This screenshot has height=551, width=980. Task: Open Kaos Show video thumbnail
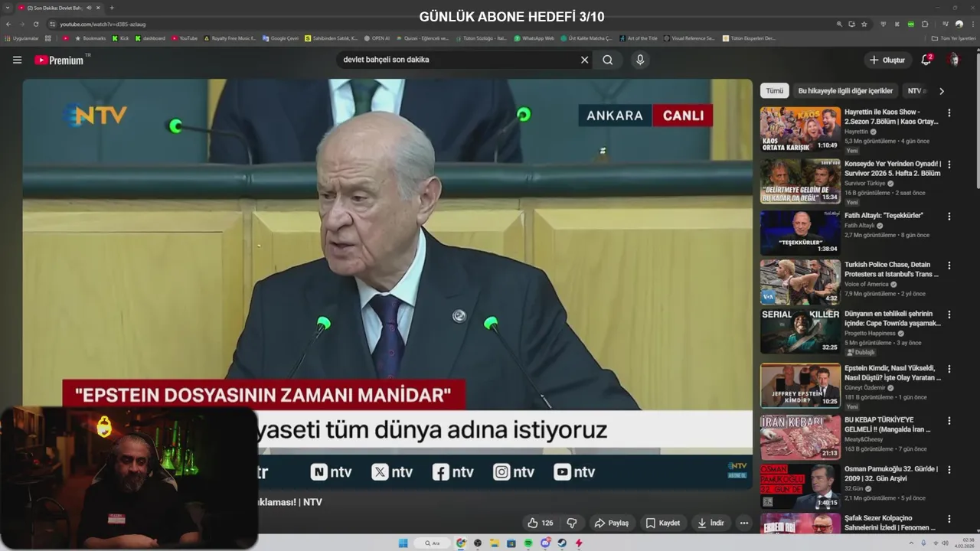click(800, 129)
